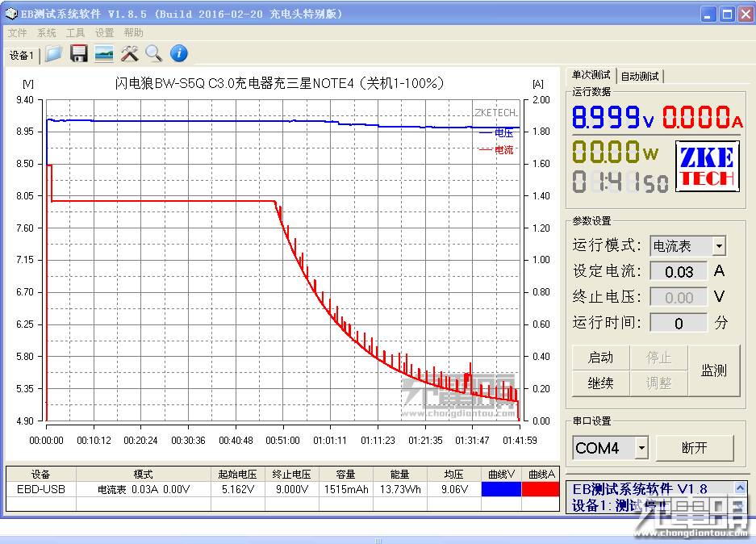Open the 文件 menu

[x=17, y=33]
